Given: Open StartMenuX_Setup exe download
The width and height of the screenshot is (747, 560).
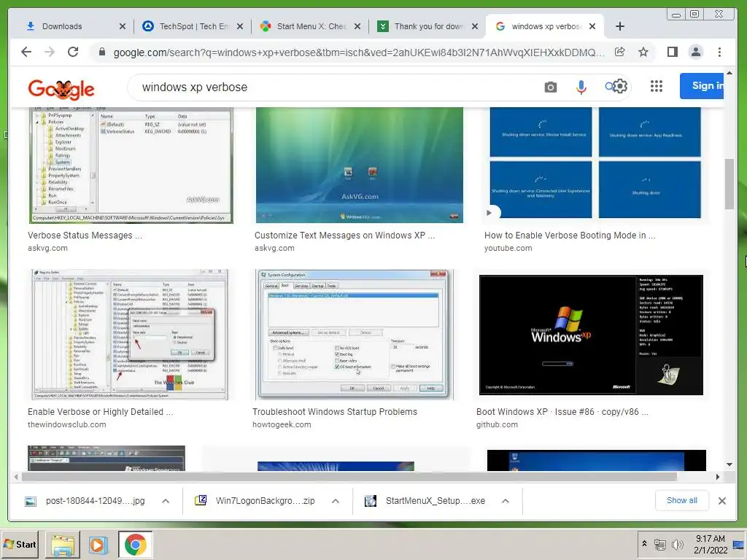Looking at the screenshot, I should coord(426,501).
